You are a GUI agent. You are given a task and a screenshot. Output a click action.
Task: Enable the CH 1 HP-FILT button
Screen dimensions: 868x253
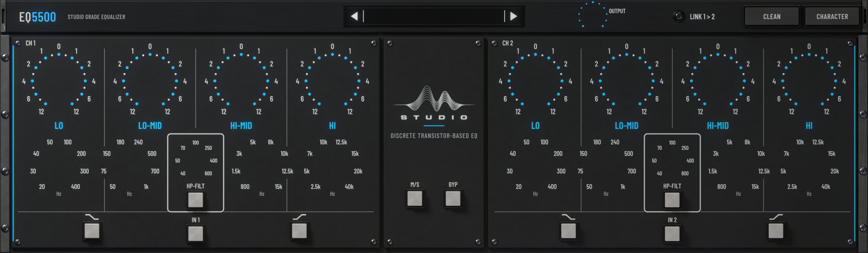click(195, 200)
